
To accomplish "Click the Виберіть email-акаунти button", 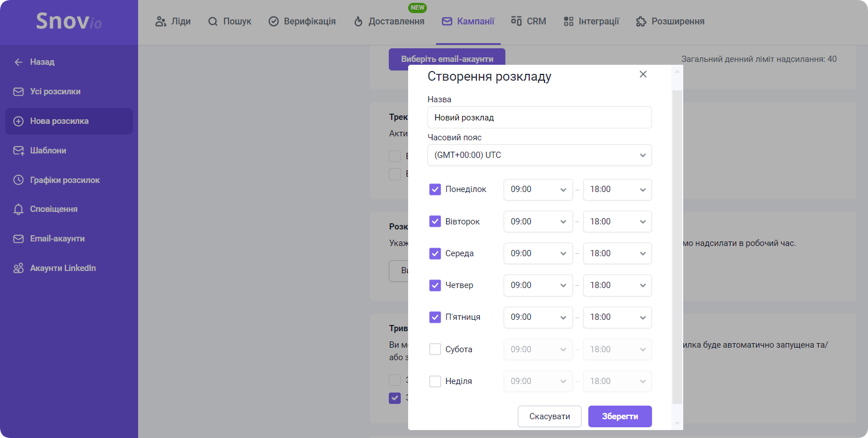I will pyautogui.click(x=447, y=59).
